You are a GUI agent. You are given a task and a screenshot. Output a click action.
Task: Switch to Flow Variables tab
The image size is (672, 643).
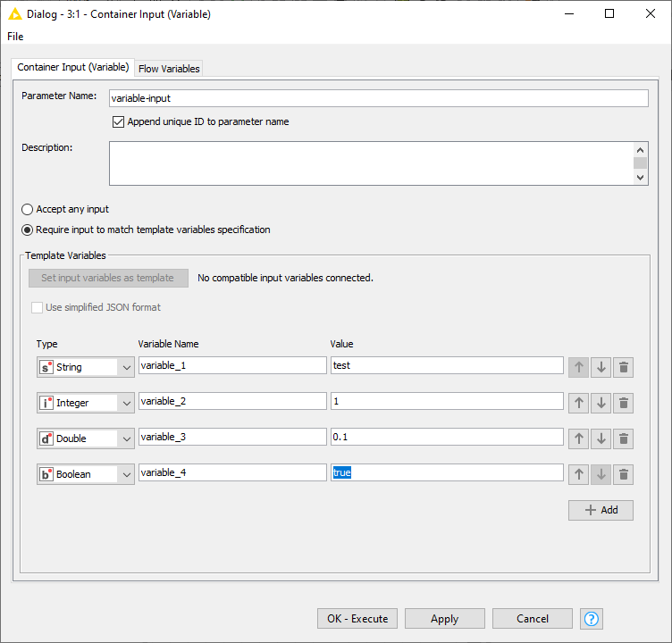169,69
